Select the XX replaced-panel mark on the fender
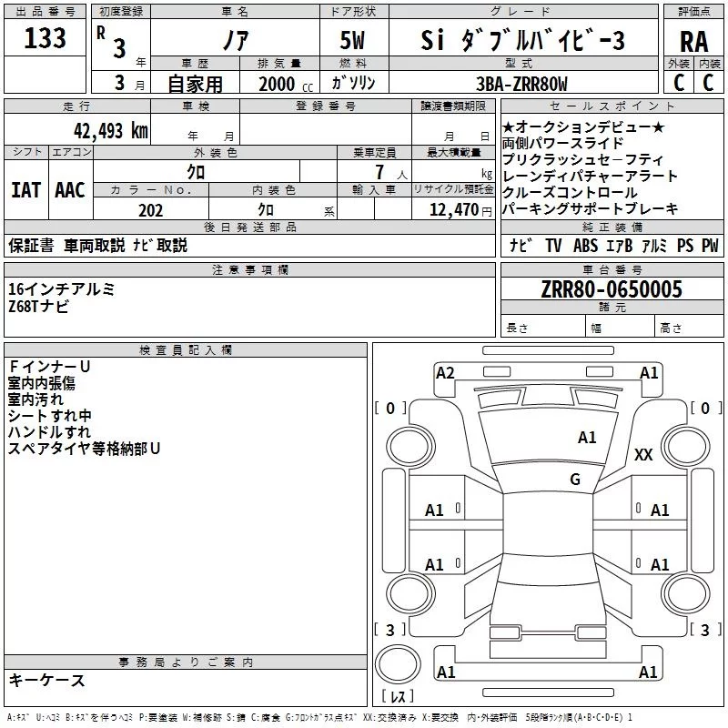 [643, 454]
